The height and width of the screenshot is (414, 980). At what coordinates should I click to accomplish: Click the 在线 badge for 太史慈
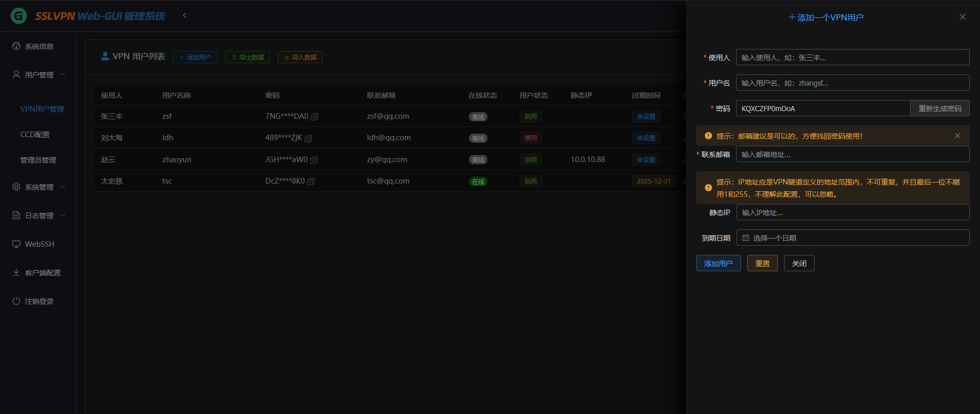click(x=478, y=182)
